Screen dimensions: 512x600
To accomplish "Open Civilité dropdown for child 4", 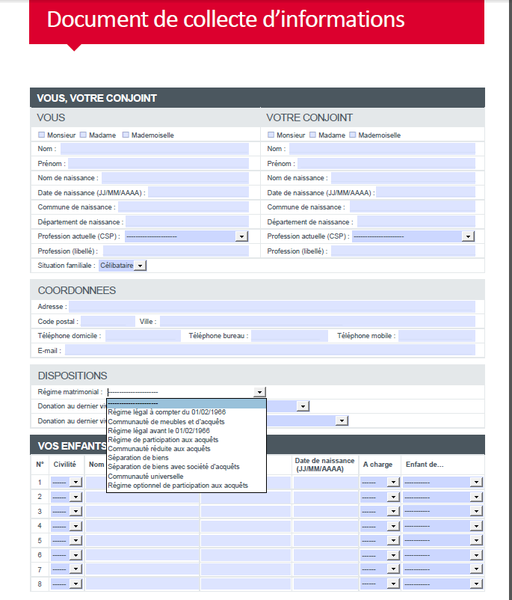I will pos(76,526).
